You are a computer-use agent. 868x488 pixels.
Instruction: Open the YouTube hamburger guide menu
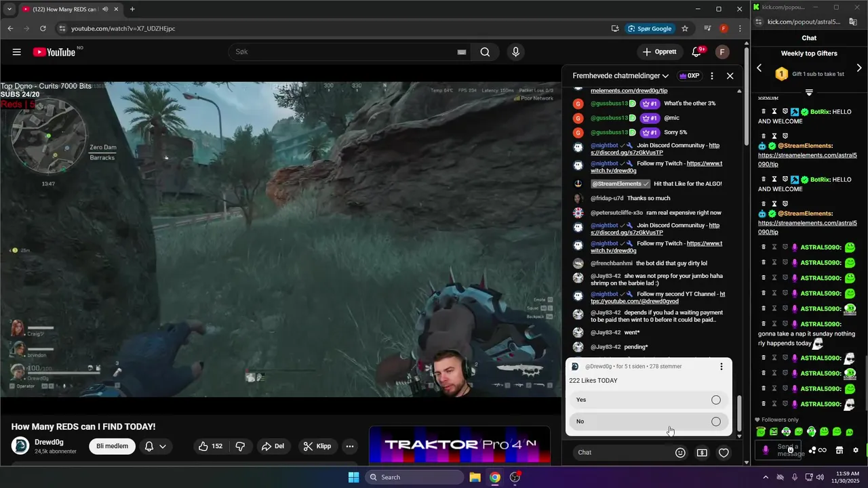pyautogui.click(x=16, y=52)
